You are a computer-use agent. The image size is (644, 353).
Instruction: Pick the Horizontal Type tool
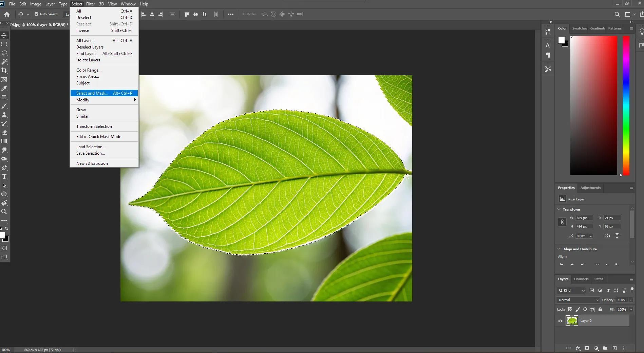coord(4,176)
